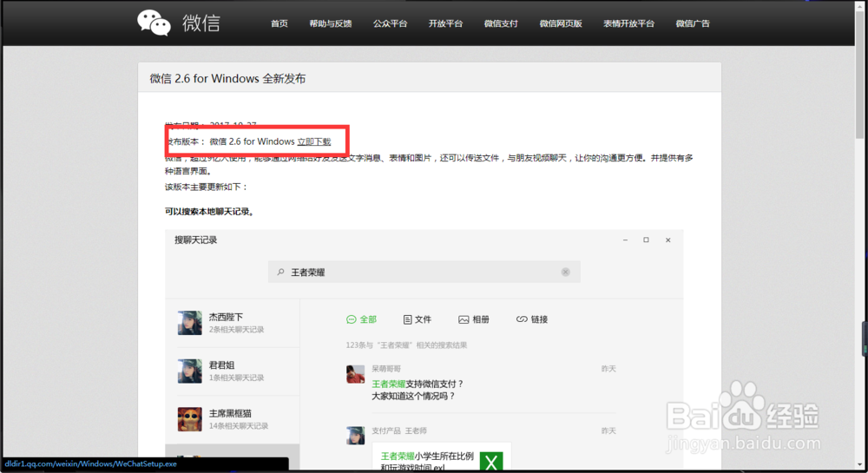Open the Excel file icon attachment

(491, 462)
